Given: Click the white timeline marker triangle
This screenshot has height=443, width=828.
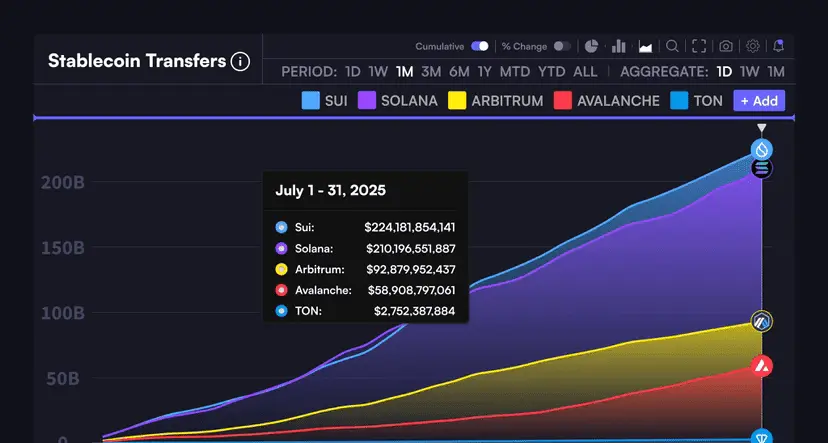Looking at the screenshot, I should click(x=761, y=128).
